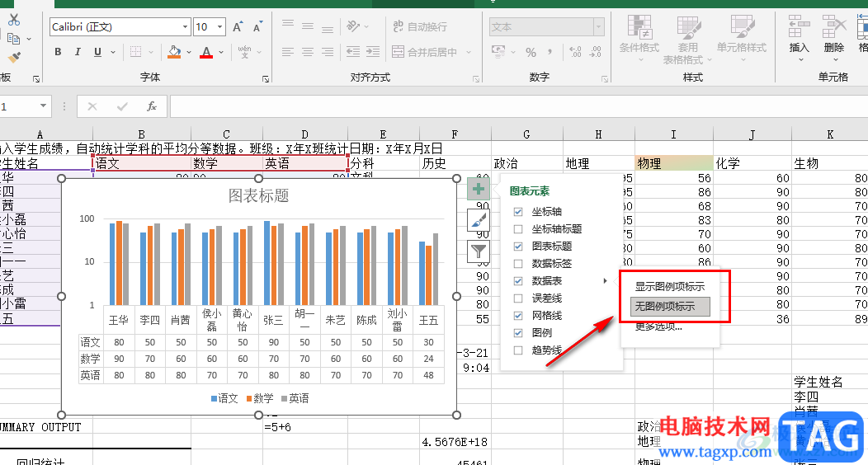The image size is (868, 465).
Task: Uncheck 坐标轴 axes checkbox
Action: [518, 212]
